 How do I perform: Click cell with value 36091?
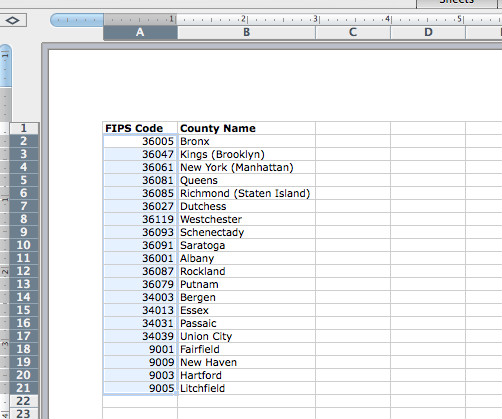point(140,245)
